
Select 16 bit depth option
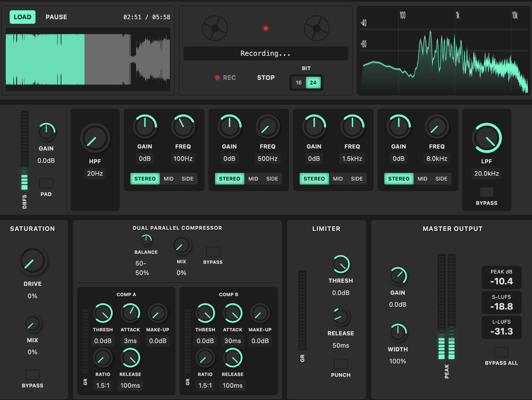tap(298, 83)
